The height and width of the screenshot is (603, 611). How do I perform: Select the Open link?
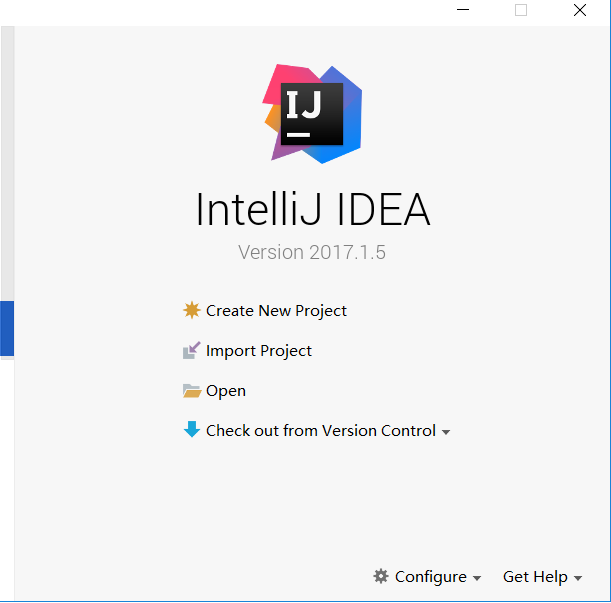pos(226,391)
